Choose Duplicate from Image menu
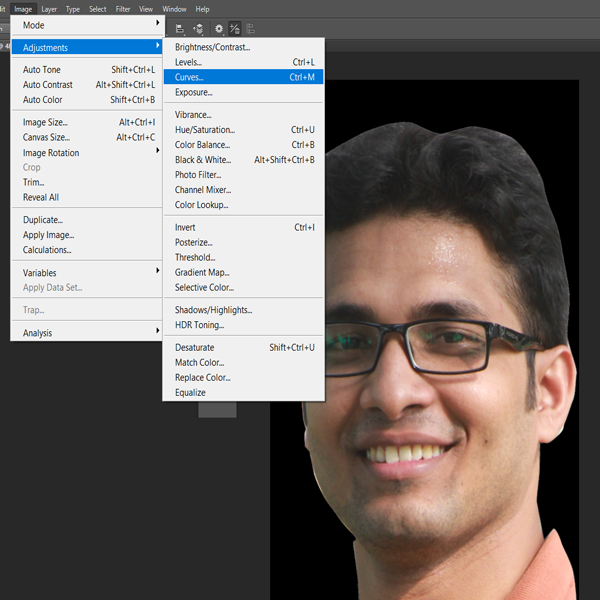 pyautogui.click(x=88, y=220)
